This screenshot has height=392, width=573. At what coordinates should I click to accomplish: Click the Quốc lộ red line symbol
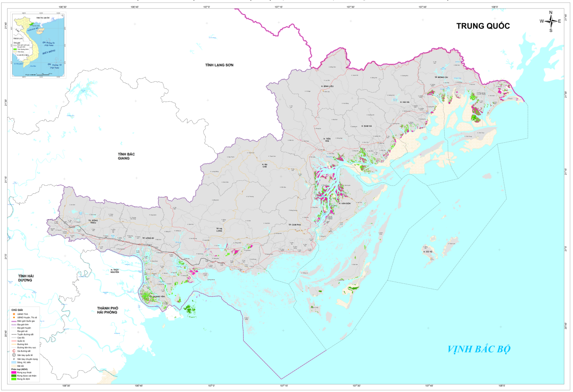tap(14, 341)
